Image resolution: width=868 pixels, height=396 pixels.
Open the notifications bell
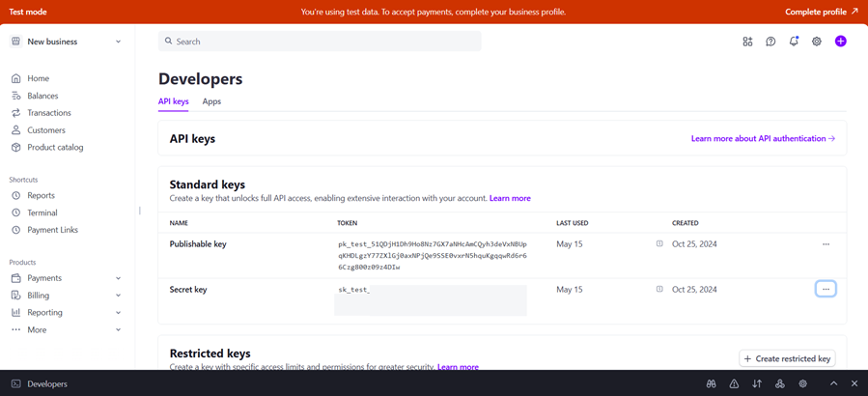click(x=794, y=42)
